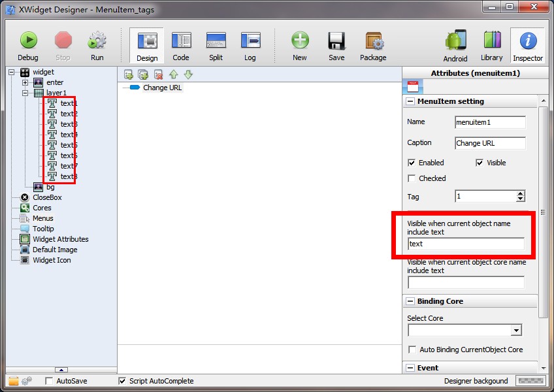Switch to Design view

[147, 46]
